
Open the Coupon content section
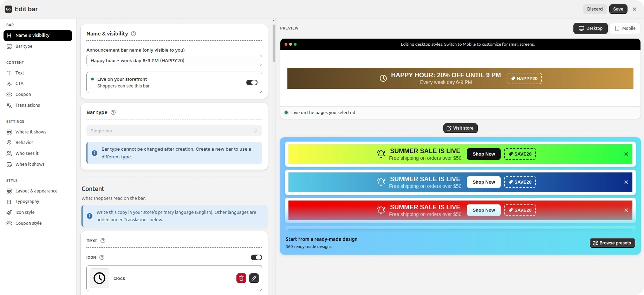click(x=38, y=94)
